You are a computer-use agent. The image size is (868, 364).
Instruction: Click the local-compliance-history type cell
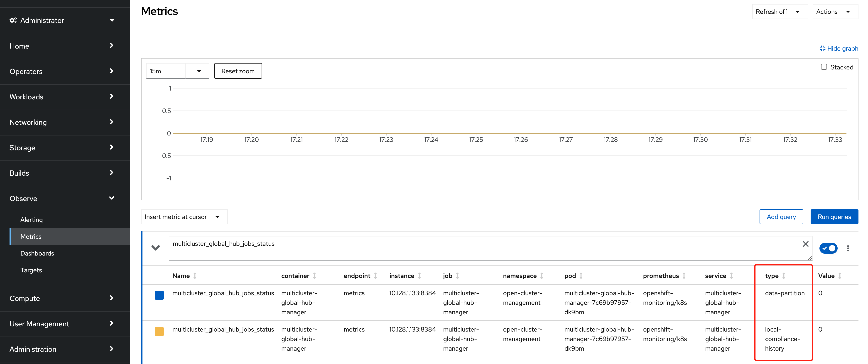point(782,339)
